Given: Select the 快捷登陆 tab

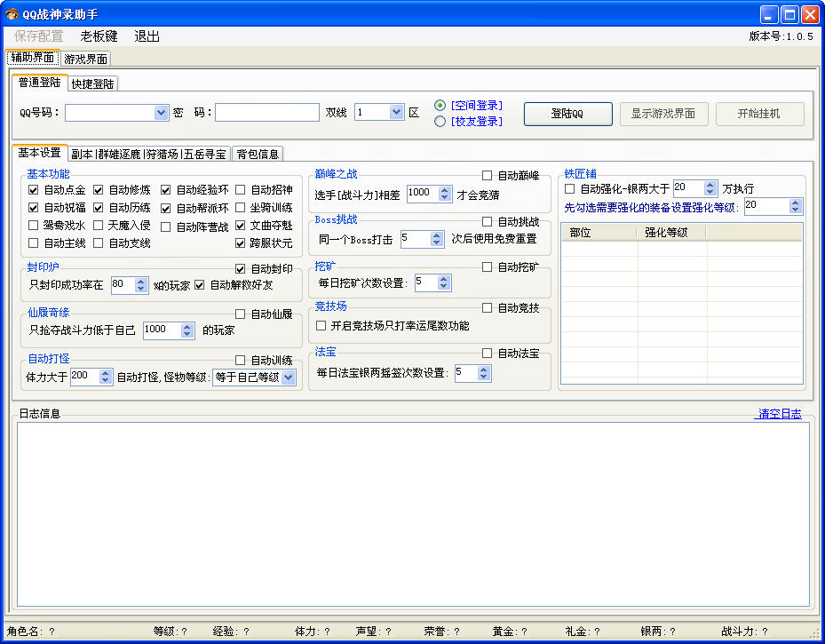Looking at the screenshot, I should (93, 84).
